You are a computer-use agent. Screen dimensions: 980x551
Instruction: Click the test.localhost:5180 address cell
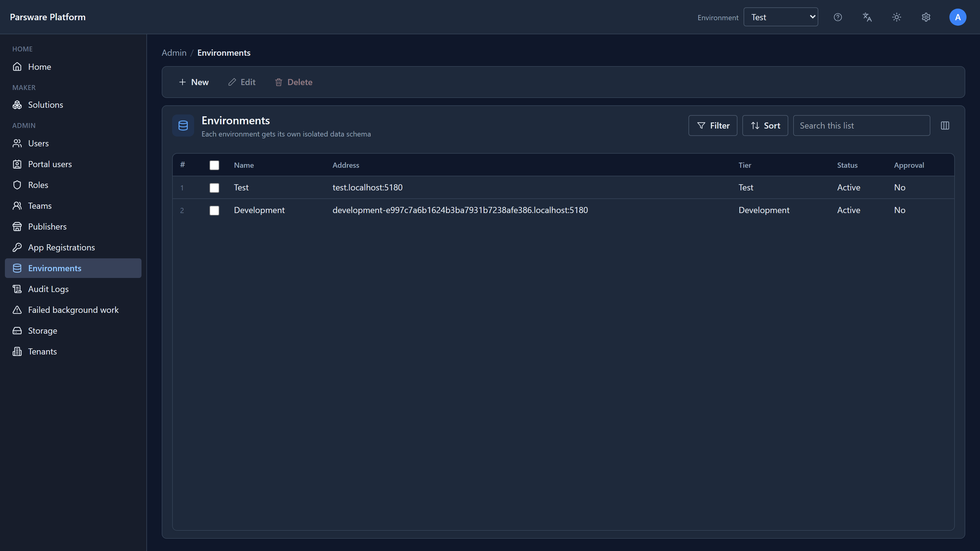[x=367, y=187]
